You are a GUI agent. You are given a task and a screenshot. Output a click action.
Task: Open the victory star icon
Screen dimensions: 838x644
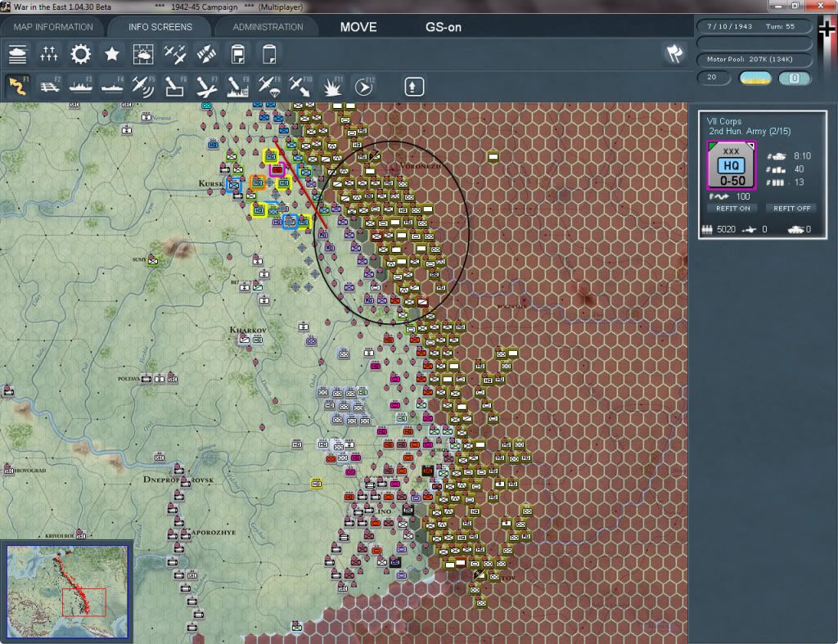point(111,54)
